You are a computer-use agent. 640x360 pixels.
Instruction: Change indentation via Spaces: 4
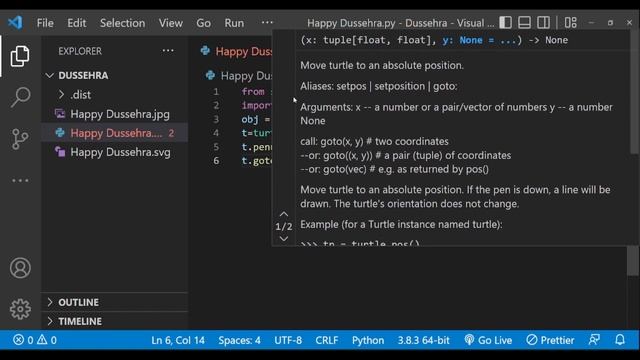(239, 340)
